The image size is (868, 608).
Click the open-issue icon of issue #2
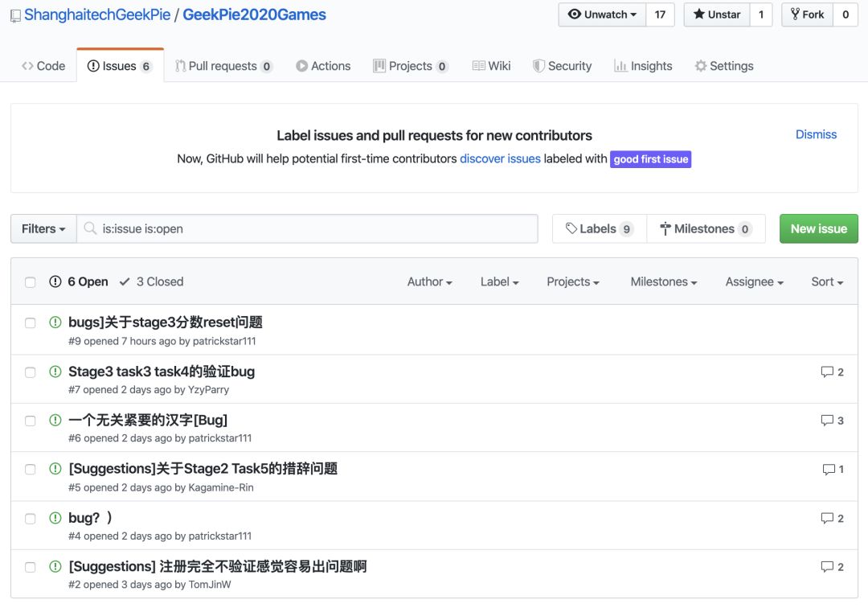[x=55, y=566]
